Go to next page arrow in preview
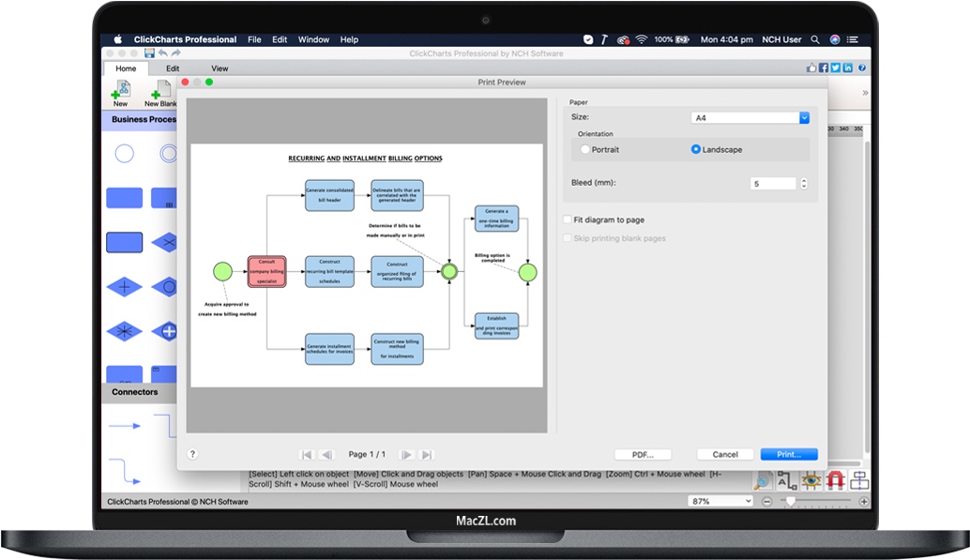 tap(407, 454)
